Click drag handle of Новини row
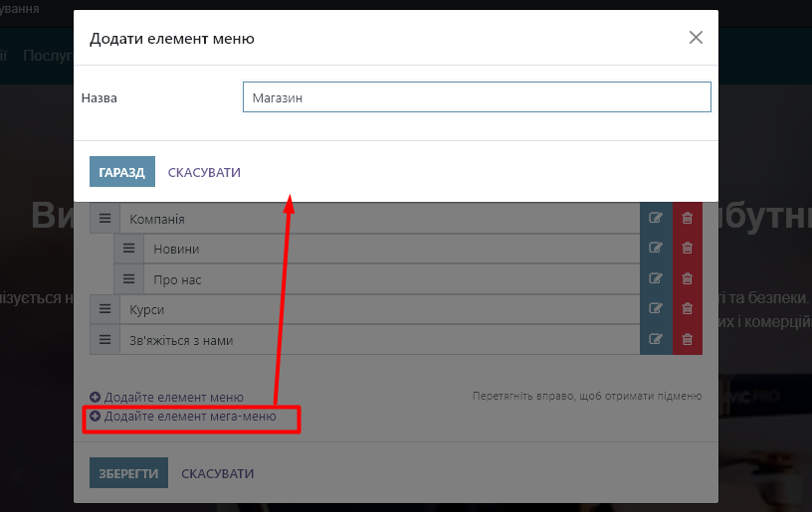812x512 pixels. 129,249
